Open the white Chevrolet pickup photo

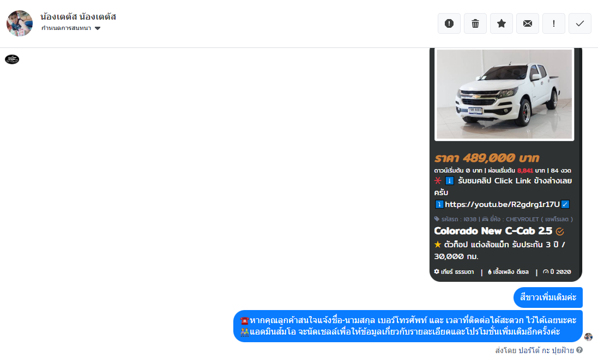(504, 94)
